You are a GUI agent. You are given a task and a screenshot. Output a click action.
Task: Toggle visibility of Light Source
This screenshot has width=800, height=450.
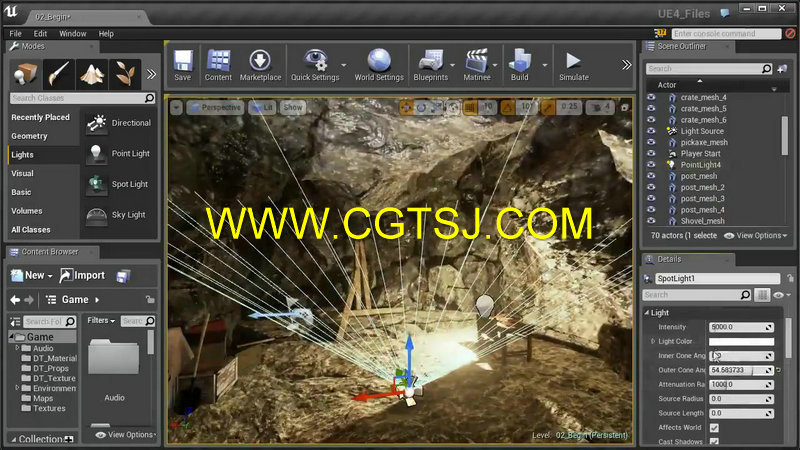(x=651, y=131)
